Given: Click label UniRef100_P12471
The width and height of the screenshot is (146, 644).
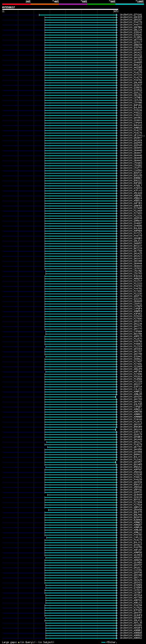Looking at the screenshot, I should [131, 422].
